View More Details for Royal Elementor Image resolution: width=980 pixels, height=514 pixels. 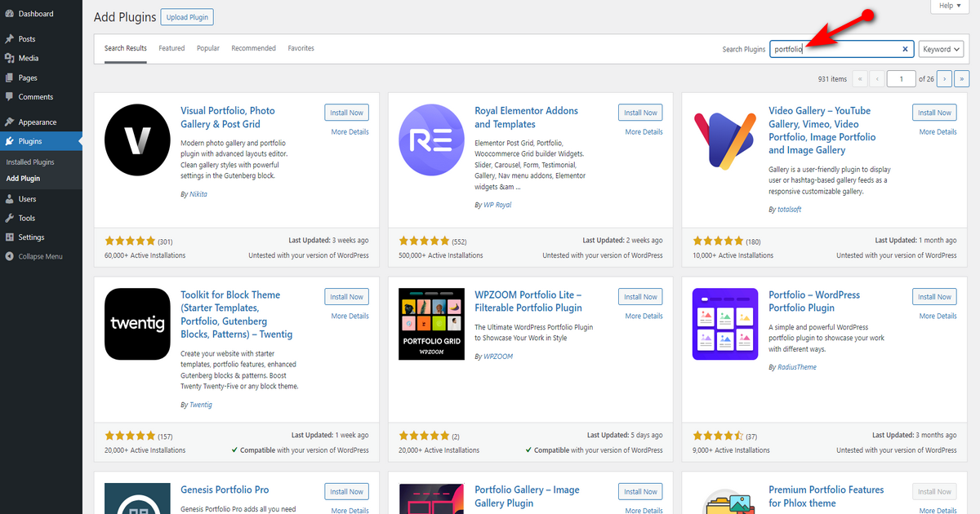(x=644, y=132)
